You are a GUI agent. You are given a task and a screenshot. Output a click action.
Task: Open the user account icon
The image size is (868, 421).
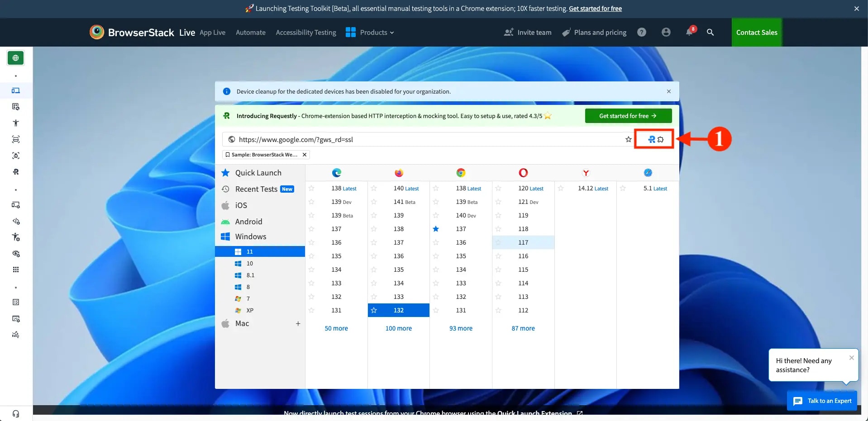click(x=666, y=32)
